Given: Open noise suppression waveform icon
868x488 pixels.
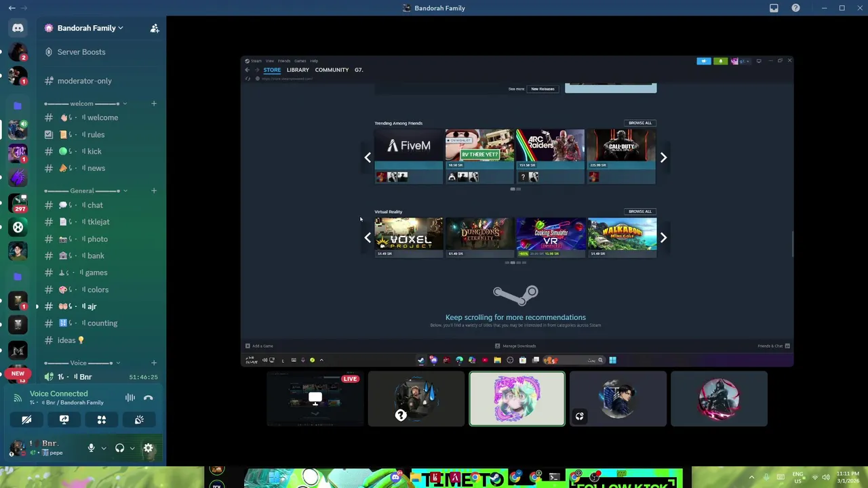Looking at the screenshot, I should point(130,398).
